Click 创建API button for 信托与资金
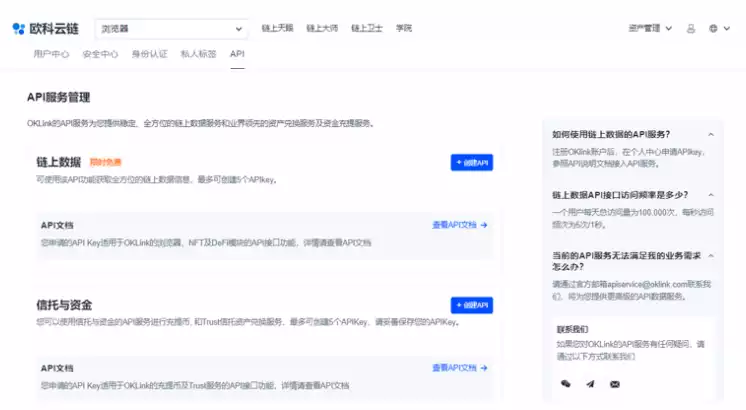Screen dimensions: 746x410 point(471,304)
